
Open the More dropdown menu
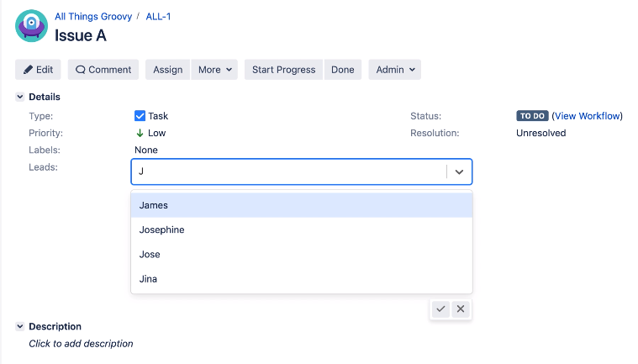[215, 70]
